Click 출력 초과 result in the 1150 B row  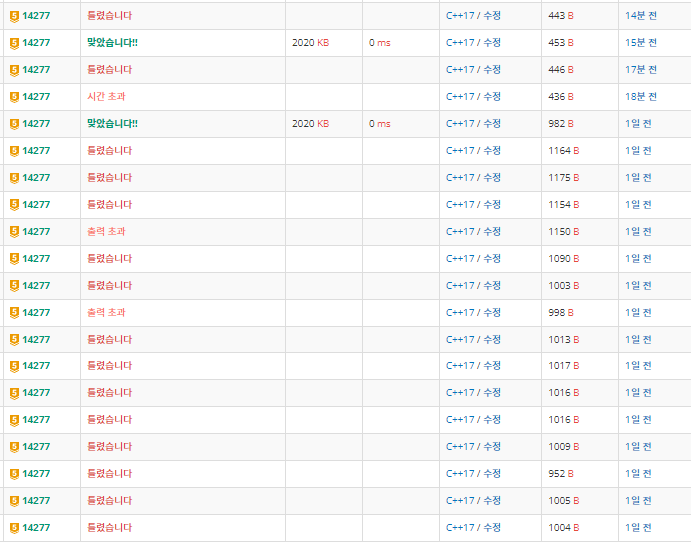click(x=106, y=231)
